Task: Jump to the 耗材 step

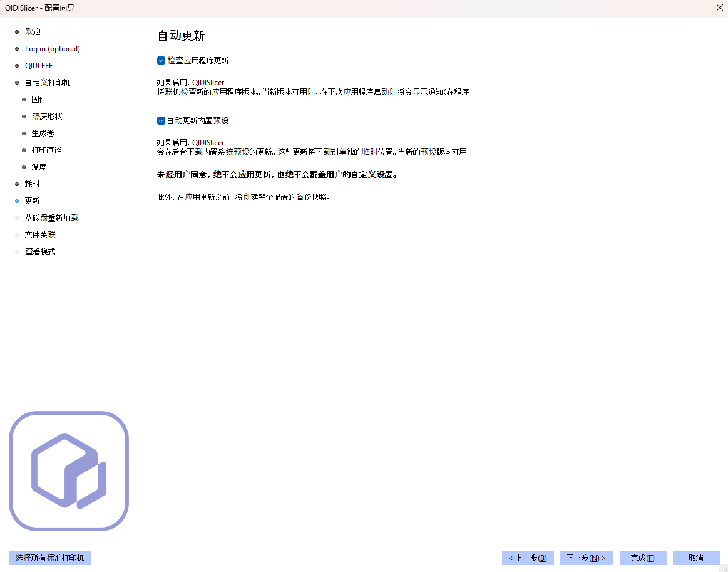Action: pyautogui.click(x=32, y=184)
